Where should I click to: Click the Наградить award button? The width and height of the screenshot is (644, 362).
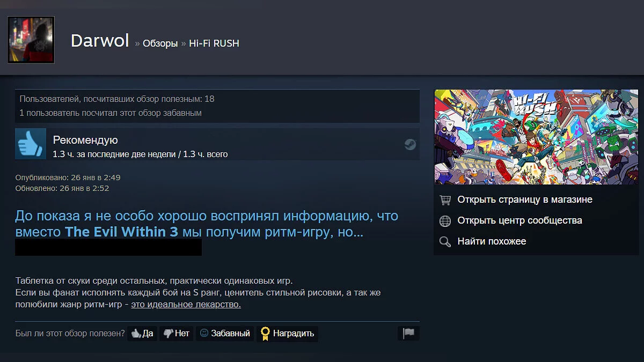[x=287, y=334]
